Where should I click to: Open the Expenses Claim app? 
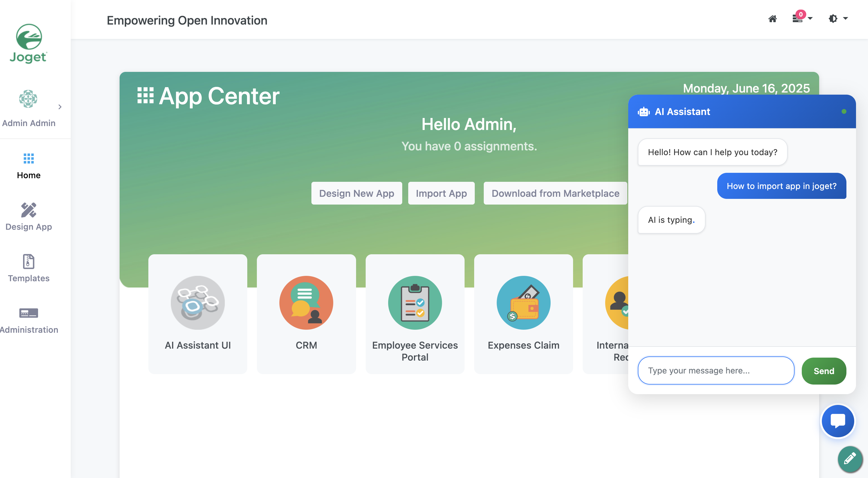(523, 313)
